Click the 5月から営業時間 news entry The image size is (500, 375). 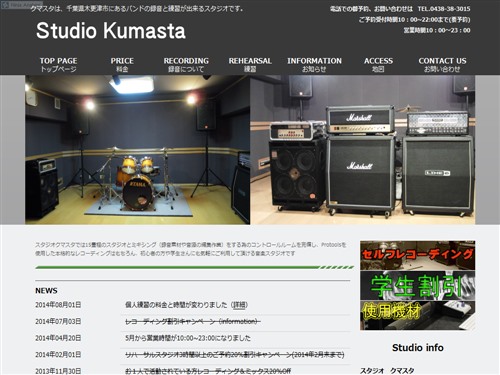(x=188, y=338)
